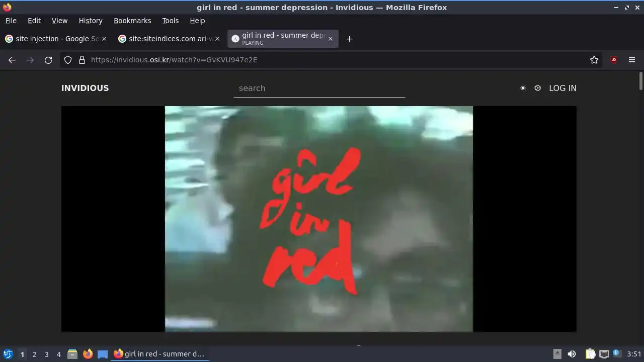Open the application start menu
This screenshot has height=362, width=644.
coord(8,354)
